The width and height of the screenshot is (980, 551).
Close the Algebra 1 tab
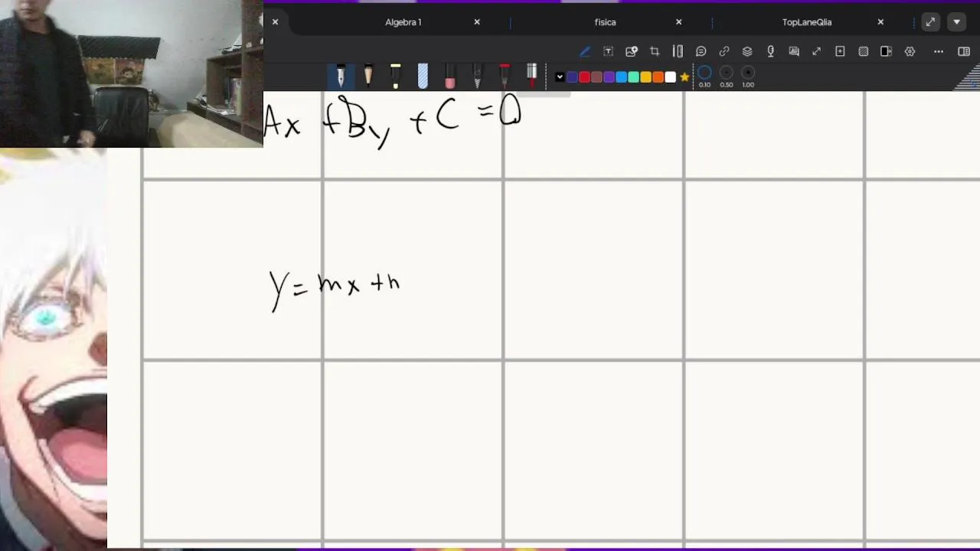477,22
